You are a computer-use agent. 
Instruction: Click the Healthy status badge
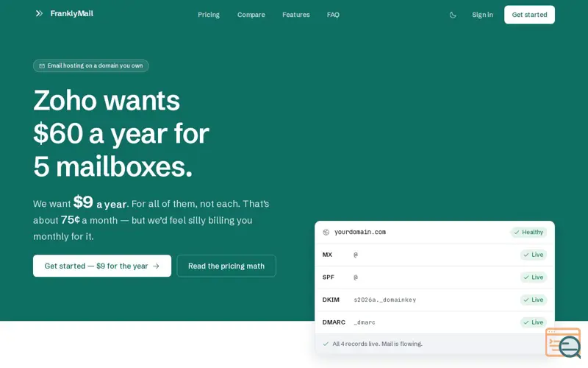coord(528,232)
